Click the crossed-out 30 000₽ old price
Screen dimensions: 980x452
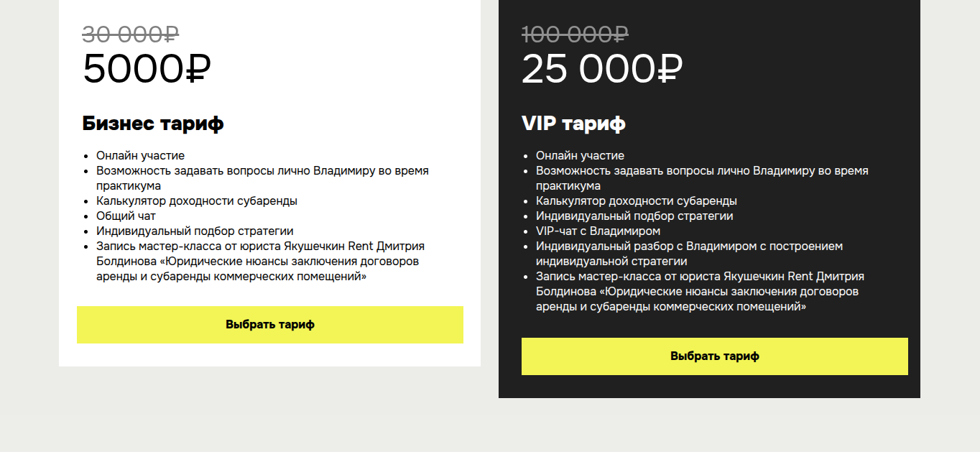(130, 34)
